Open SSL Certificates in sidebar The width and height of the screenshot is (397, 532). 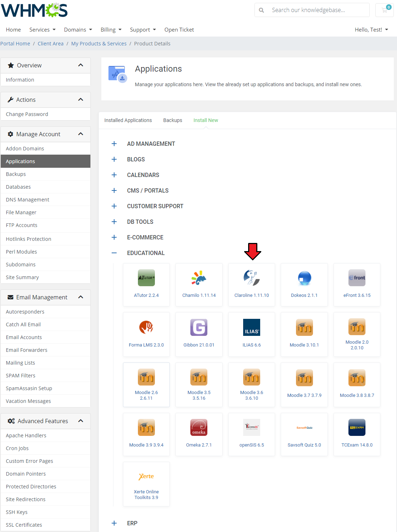point(45,525)
